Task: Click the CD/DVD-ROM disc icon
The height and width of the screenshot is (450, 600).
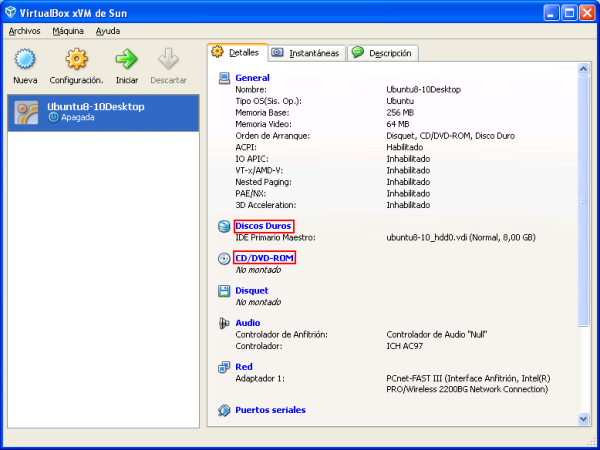Action: tap(224, 258)
